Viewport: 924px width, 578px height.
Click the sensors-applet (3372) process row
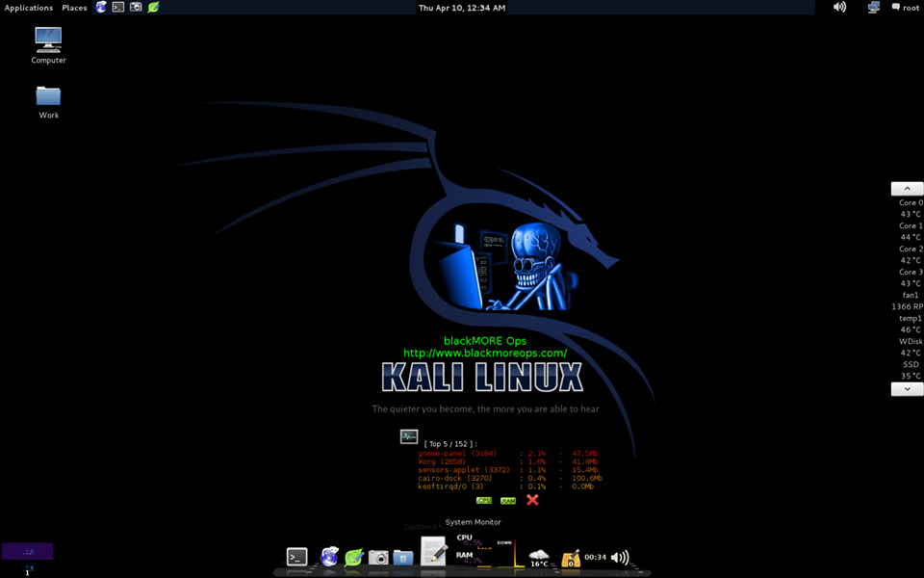pyautogui.click(x=508, y=470)
